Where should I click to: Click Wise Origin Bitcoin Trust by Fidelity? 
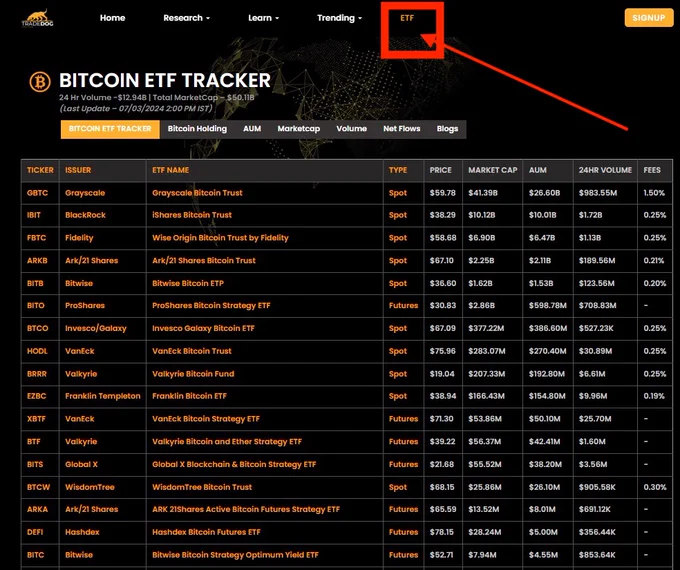pyautogui.click(x=220, y=238)
